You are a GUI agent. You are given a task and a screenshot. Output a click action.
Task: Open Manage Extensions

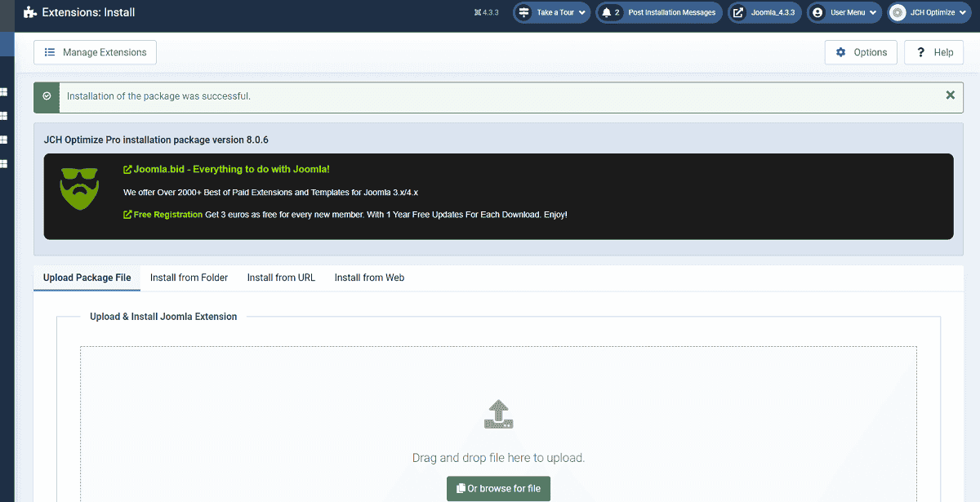(x=95, y=52)
